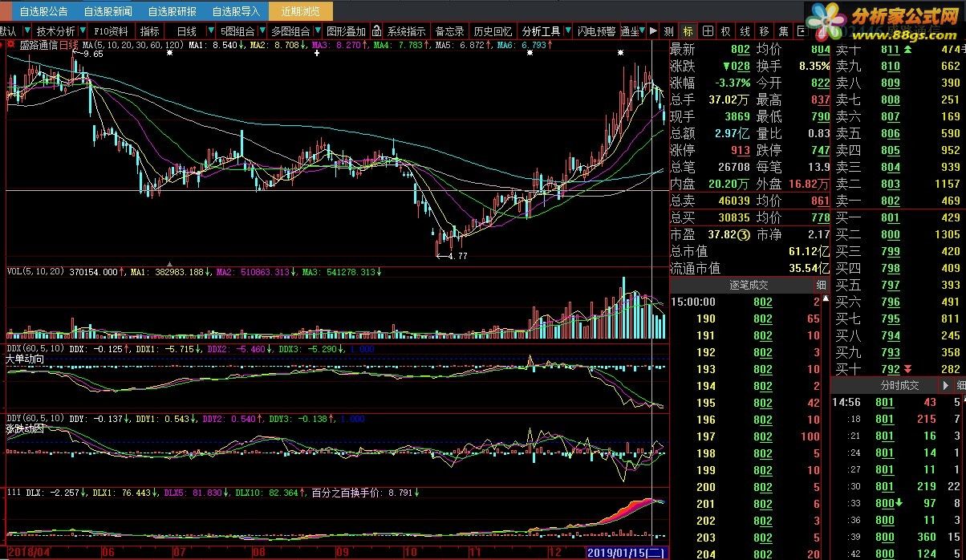Open the 多图组合 layout

pos(290,31)
